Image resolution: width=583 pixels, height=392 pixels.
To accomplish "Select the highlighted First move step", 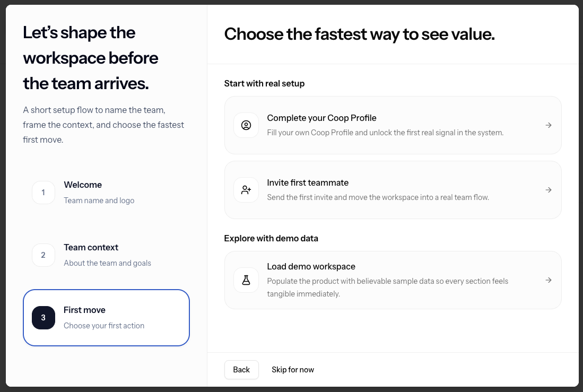I will (106, 318).
